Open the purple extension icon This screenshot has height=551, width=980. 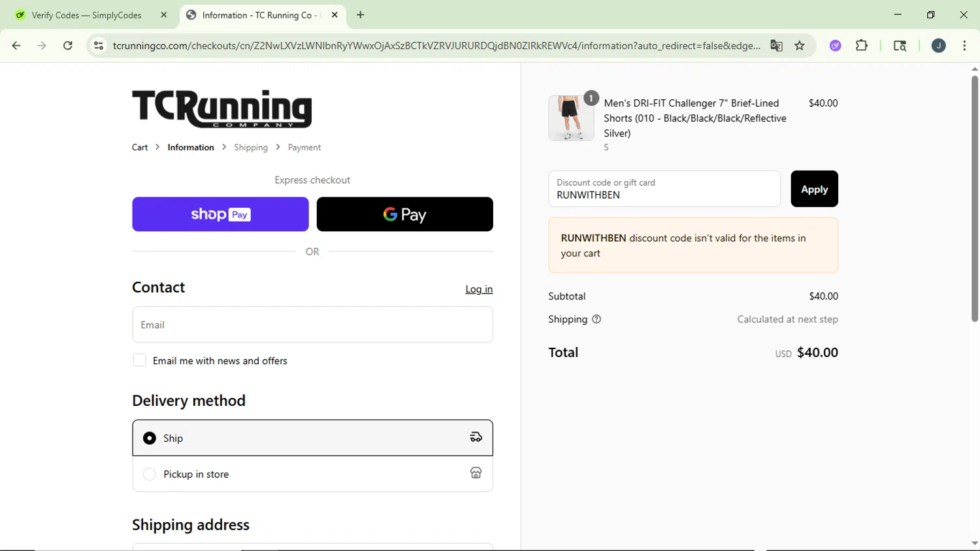tap(836, 46)
